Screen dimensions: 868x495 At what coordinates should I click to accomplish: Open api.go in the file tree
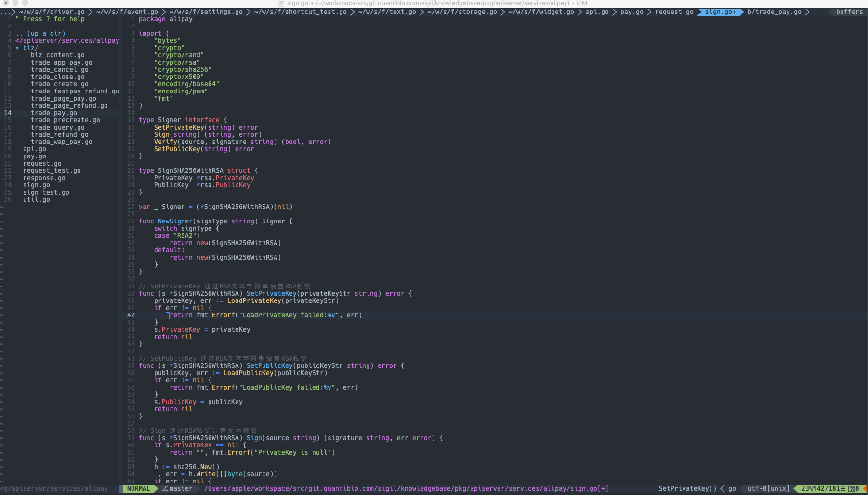[x=35, y=149]
